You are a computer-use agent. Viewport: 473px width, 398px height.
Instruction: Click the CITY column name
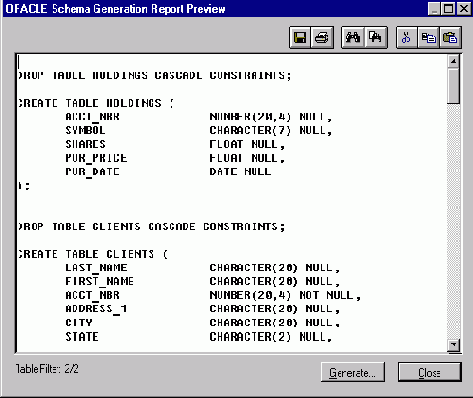point(79,323)
